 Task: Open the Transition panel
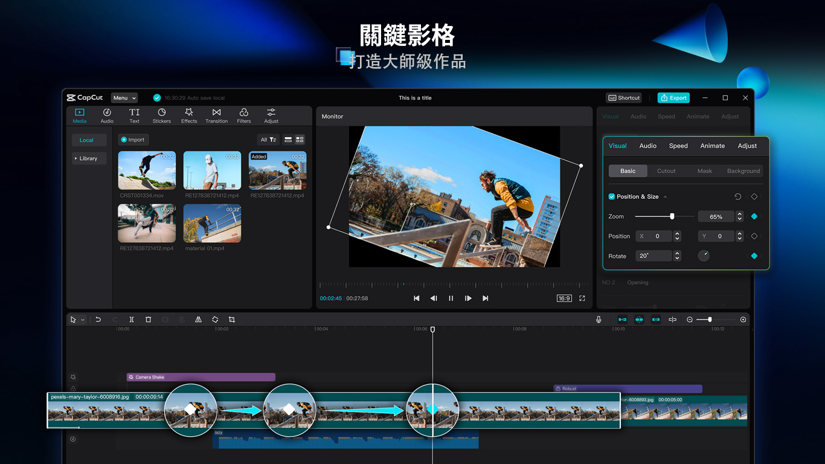(x=216, y=116)
